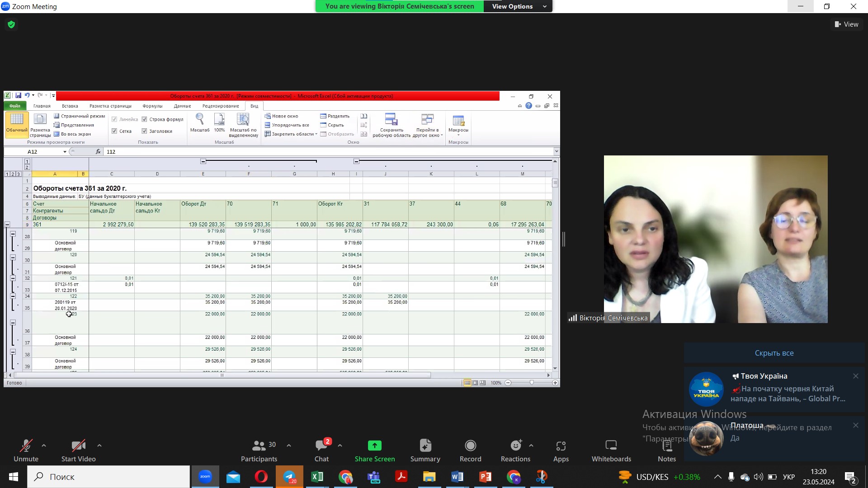Image resolution: width=868 pixels, height=488 pixels.
Task: Open Закрепить области dropdown
Action: point(291,134)
